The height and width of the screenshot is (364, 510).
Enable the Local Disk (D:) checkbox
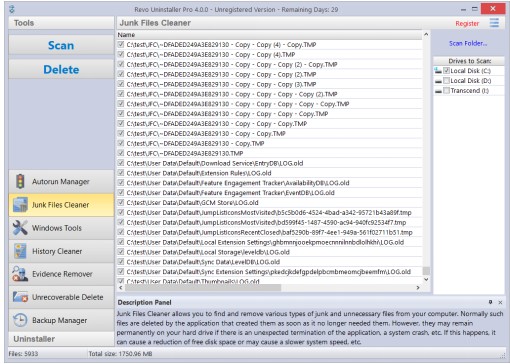click(446, 81)
